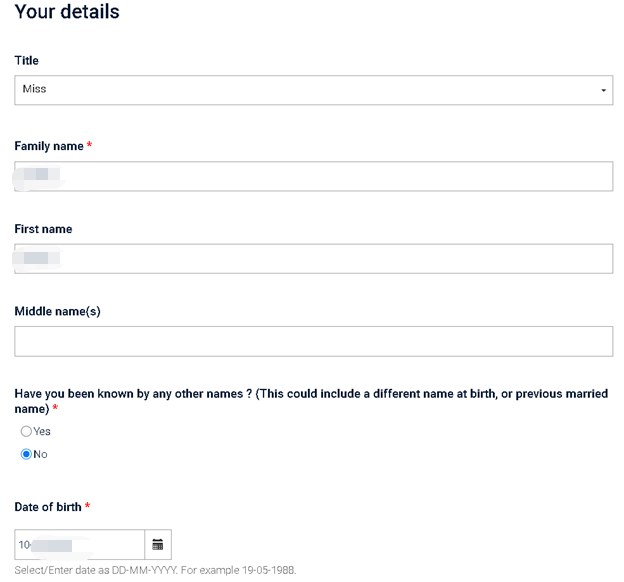Click the Title field label
624x582 pixels.
pyautogui.click(x=27, y=61)
